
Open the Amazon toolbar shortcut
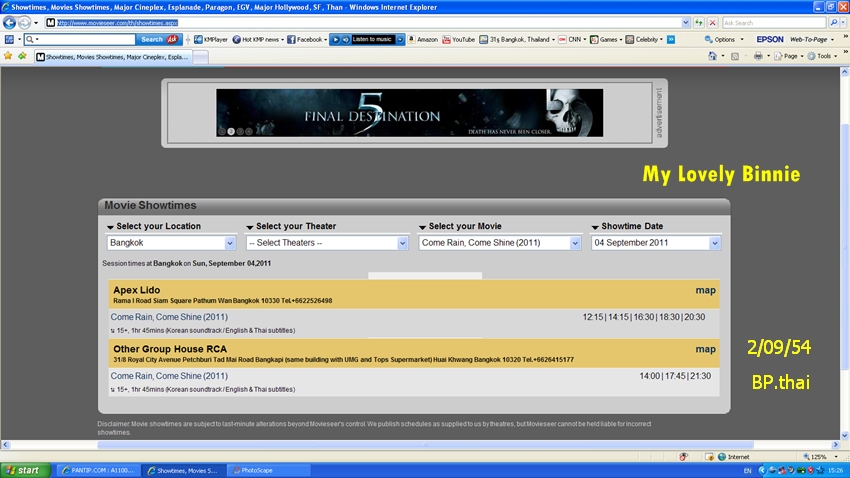tap(423, 40)
